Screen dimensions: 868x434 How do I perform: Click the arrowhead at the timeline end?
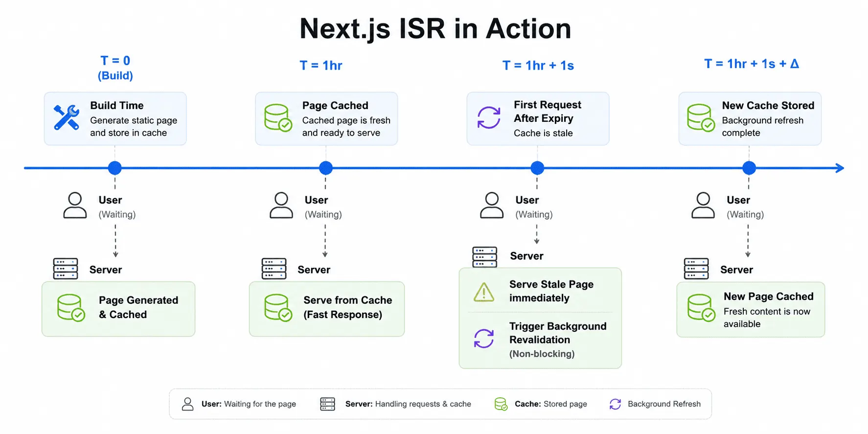(840, 168)
